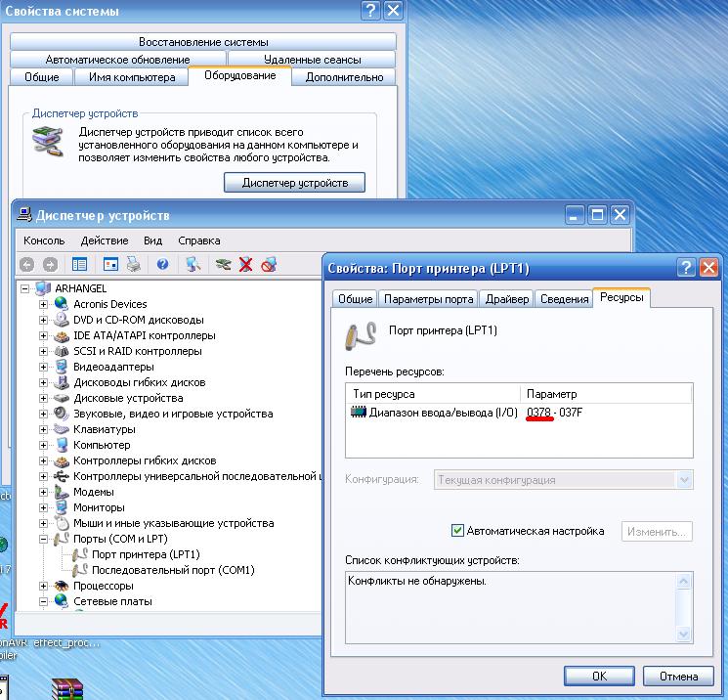The height and width of the screenshot is (700, 728).
Task: Click the Properties toolbar icon
Action: coord(110,264)
